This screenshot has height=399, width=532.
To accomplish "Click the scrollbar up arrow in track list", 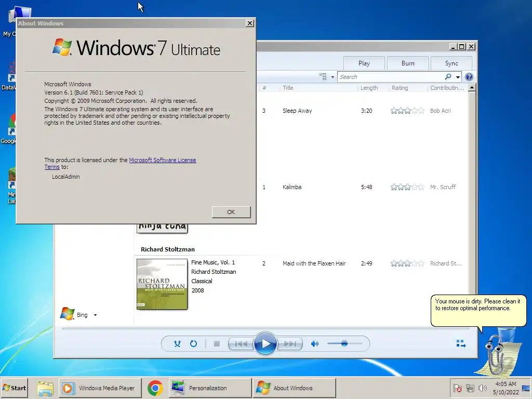I will point(472,87).
